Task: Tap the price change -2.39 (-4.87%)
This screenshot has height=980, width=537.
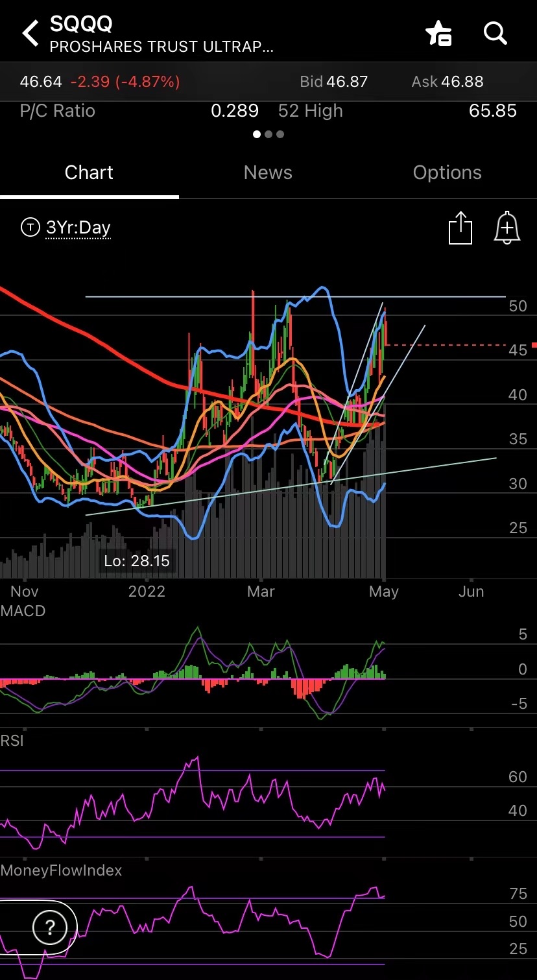Action: pyautogui.click(x=125, y=82)
